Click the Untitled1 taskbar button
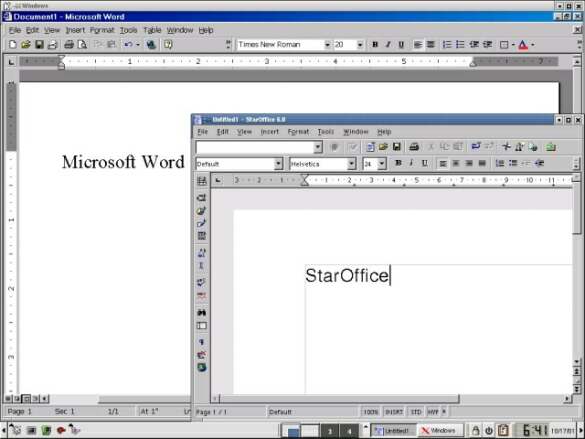The height and width of the screenshot is (439, 585). pos(393,430)
